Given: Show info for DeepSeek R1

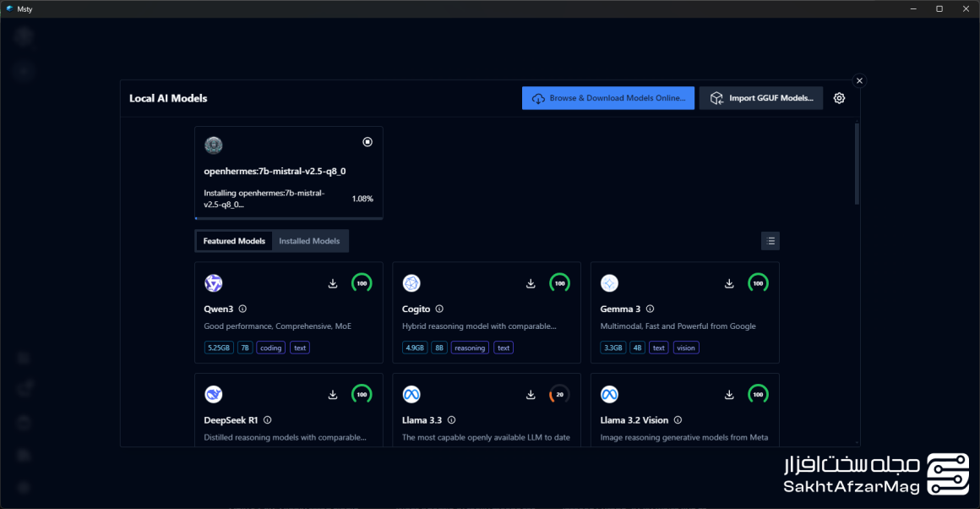Looking at the screenshot, I should coord(268,420).
